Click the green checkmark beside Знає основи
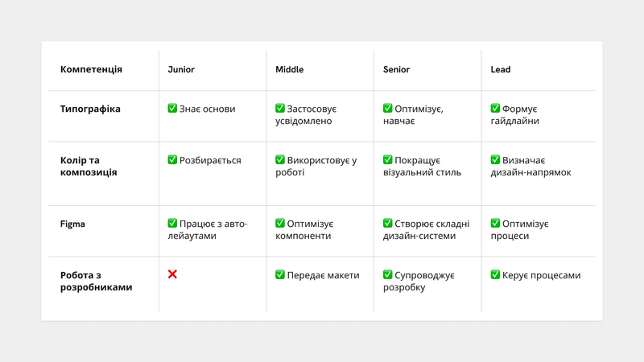Screen dimensions: 644x362 pos(172,109)
